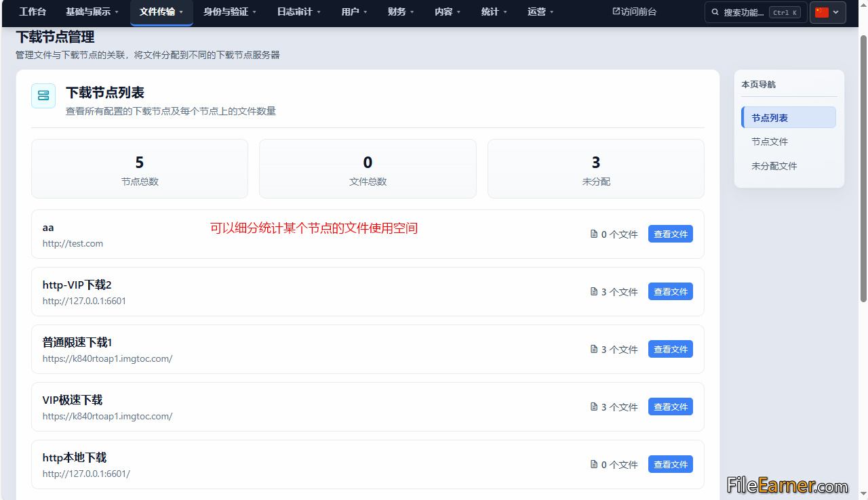
Task: Expand the 身份与验证 dropdown menu
Action: pyautogui.click(x=230, y=12)
